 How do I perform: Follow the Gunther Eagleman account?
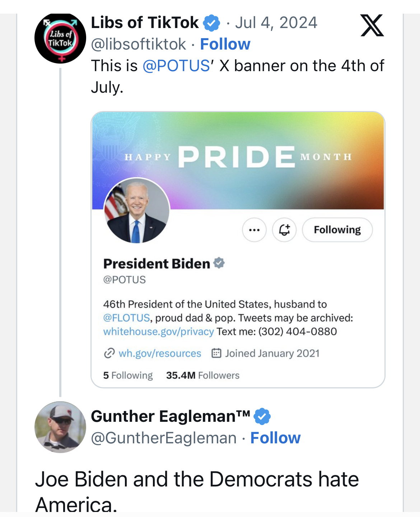(x=275, y=438)
